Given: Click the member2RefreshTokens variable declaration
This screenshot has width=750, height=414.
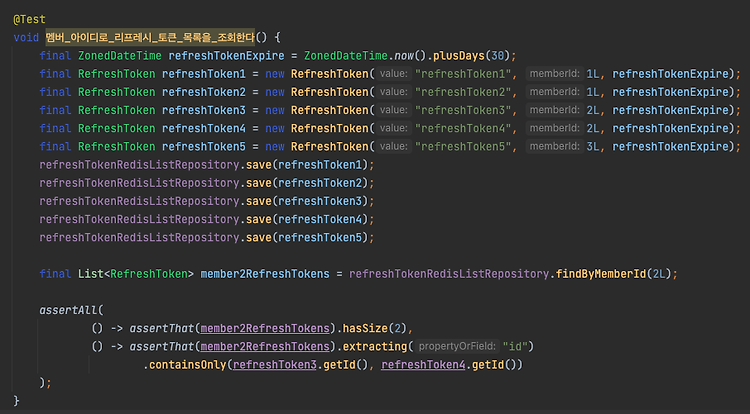Looking at the screenshot, I should tap(265, 274).
